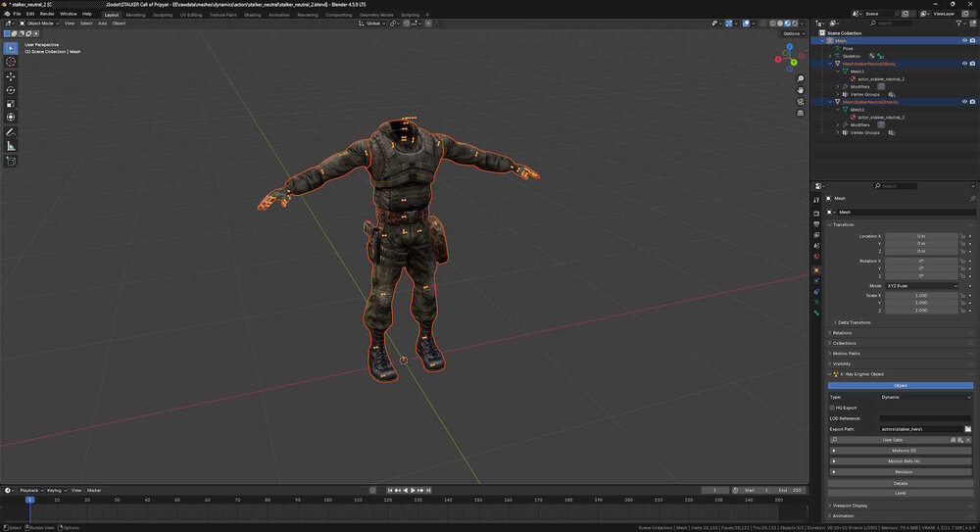Click the timeline Play button
980x532 pixels.
tap(413, 490)
